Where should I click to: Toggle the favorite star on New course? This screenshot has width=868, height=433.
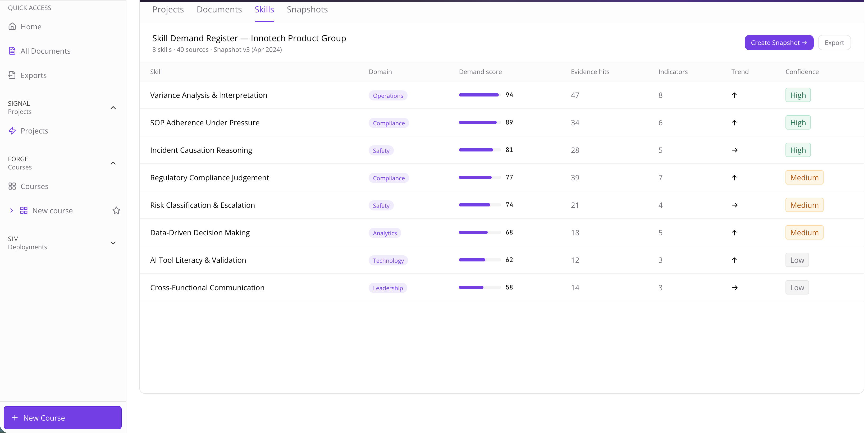tap(116, 210)
